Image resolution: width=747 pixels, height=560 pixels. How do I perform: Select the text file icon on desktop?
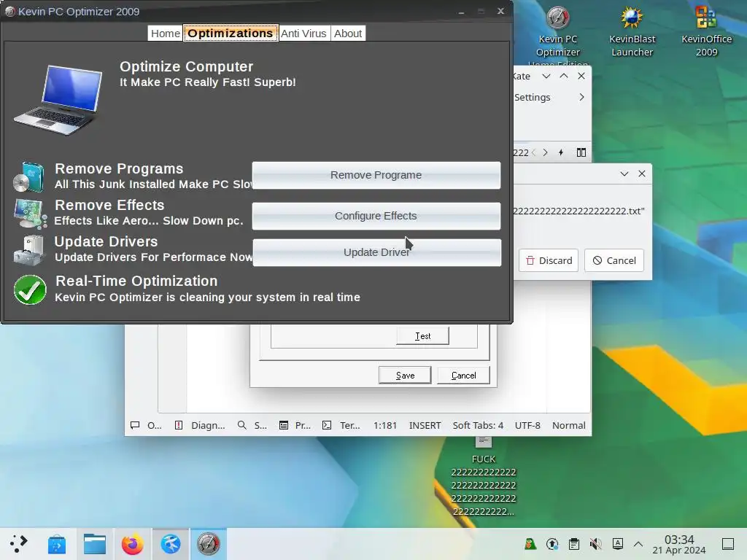[x=484, y=443]
